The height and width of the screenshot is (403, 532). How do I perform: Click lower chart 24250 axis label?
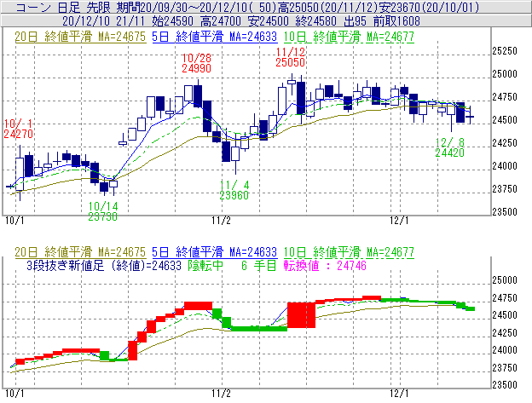(505, 332)
